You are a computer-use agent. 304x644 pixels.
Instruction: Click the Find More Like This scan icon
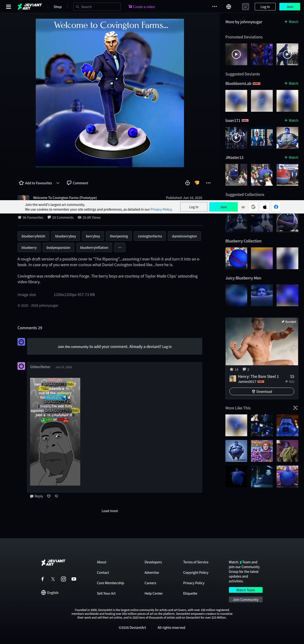tap(295, 408)
